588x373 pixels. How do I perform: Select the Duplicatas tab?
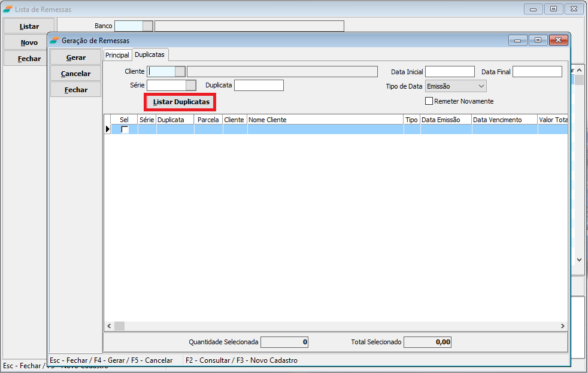(x=150, y=54)
